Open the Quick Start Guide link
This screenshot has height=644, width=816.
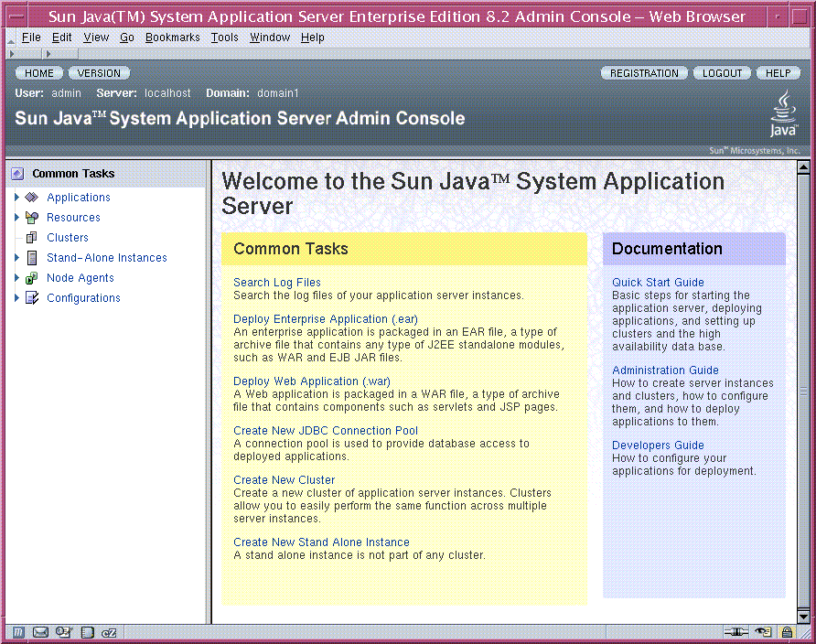pos(658,283)
